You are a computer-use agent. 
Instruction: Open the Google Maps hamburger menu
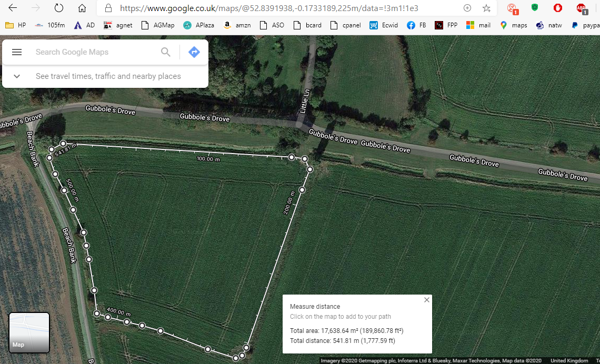(x=17, y=52)
